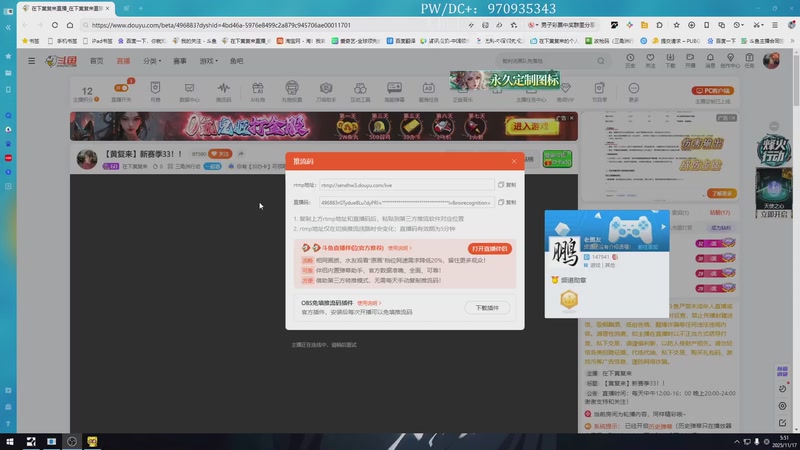The image size is (800, 450).
Task: Open 互动工具 icon
Action: click(360, 91)
